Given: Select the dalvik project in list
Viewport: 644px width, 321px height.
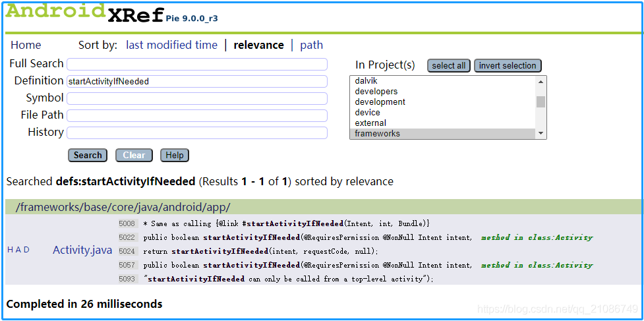Looking at the screenshot, I should pos(443,81).
